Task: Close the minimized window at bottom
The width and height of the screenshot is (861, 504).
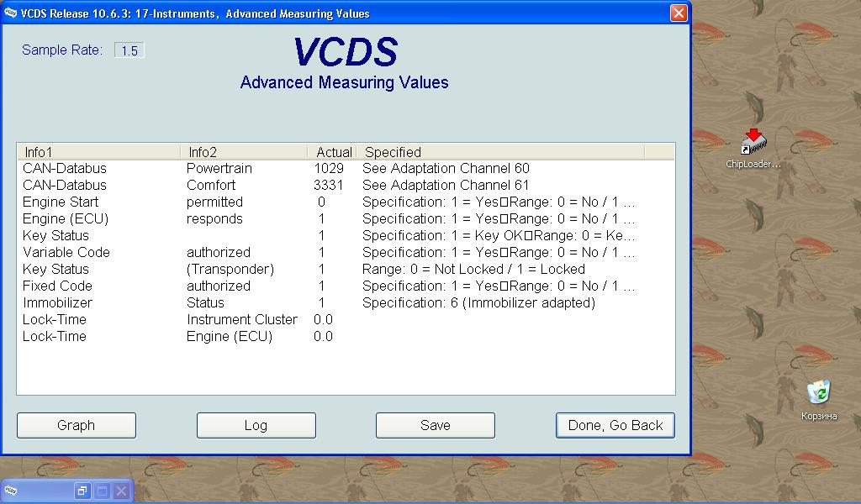Action: [121, 491]
